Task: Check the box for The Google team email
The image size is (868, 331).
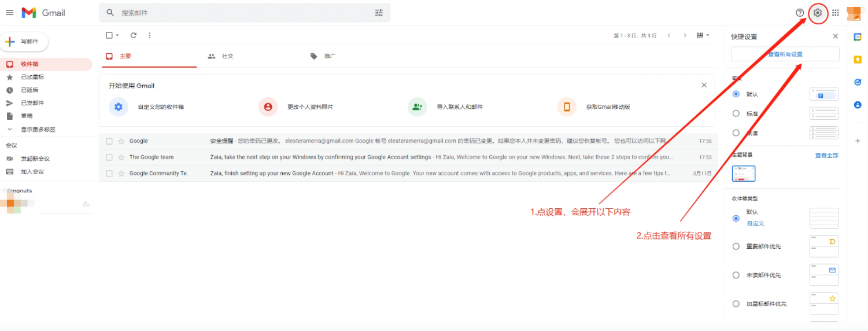Action: (x=109, y=157)
